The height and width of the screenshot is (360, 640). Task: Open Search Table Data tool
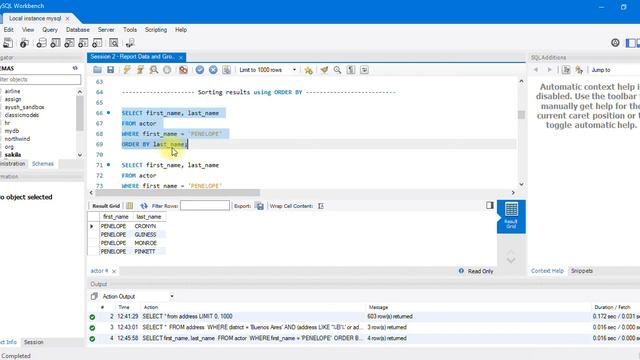[113, 43]
